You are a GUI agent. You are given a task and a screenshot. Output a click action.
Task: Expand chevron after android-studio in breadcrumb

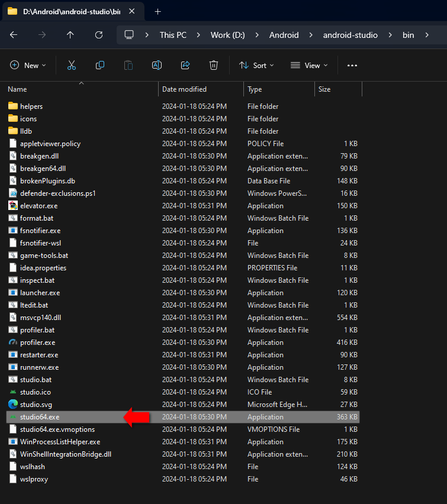[x=390, y=35]
